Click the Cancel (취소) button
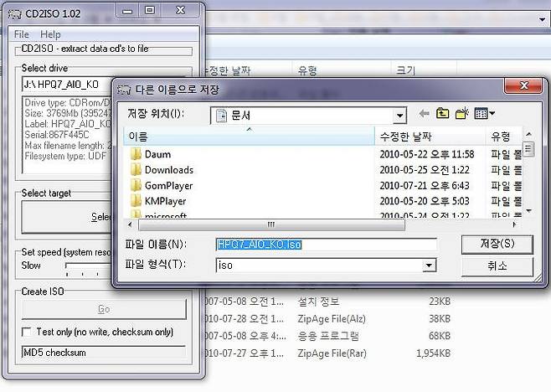 (x=497, y=266)
